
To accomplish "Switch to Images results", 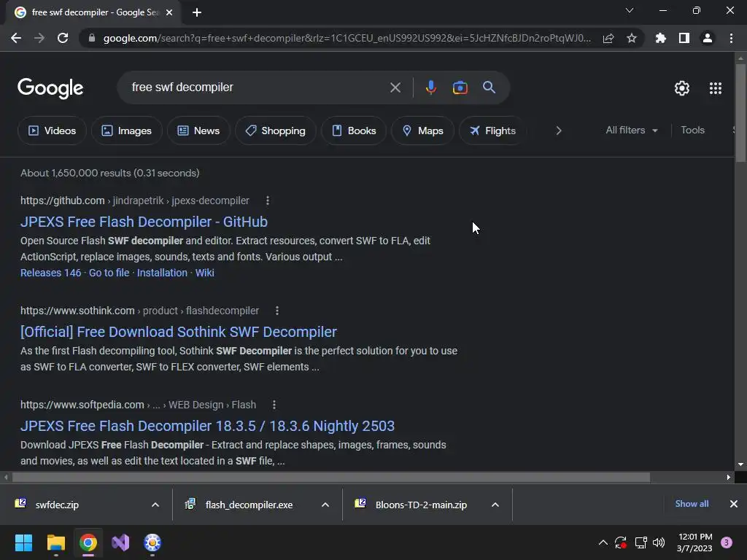I will [x=127, y=131].
